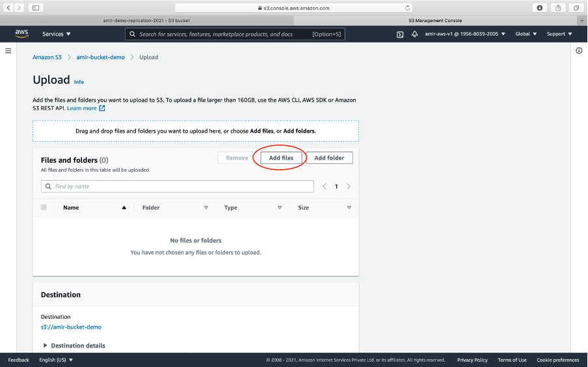The height and width of the screenshot is (367, 588).
Task: Open the Support dropdown
Action: pos(559,34)
